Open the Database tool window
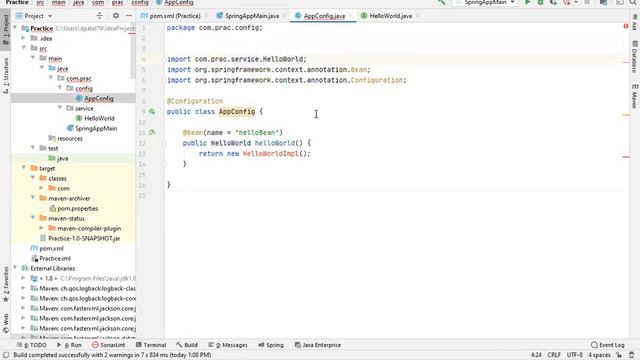The height and width of the screenshot is (360, 640). click(x=635, y=56)
